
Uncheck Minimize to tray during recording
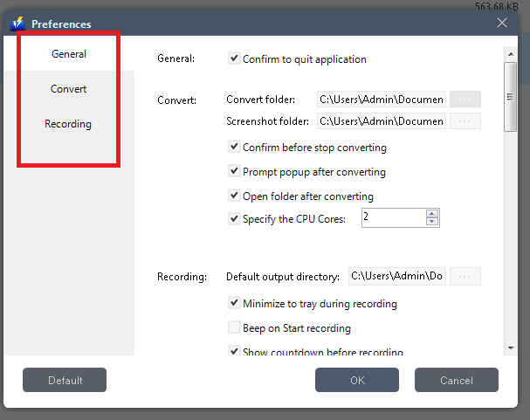point(234,303)
